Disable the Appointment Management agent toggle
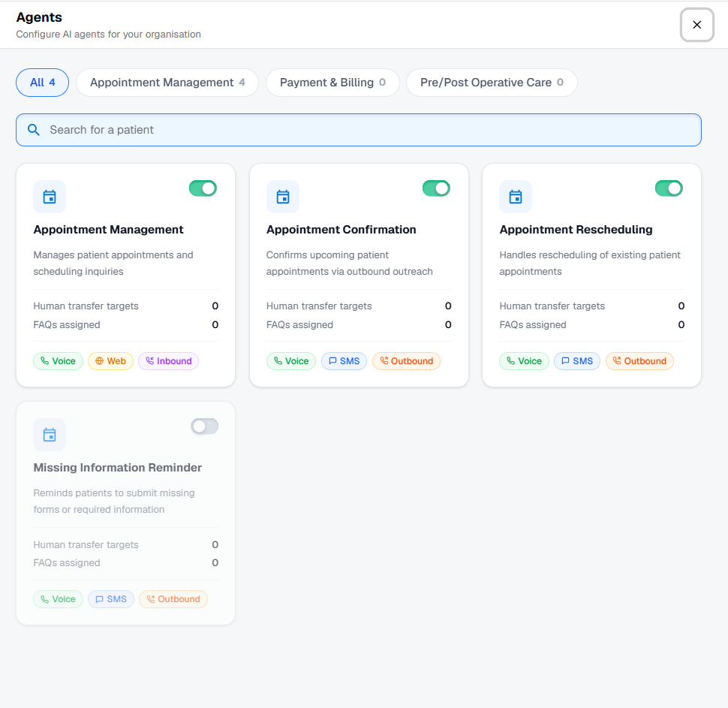Screen dimensions: 728x708 point(203,188)
